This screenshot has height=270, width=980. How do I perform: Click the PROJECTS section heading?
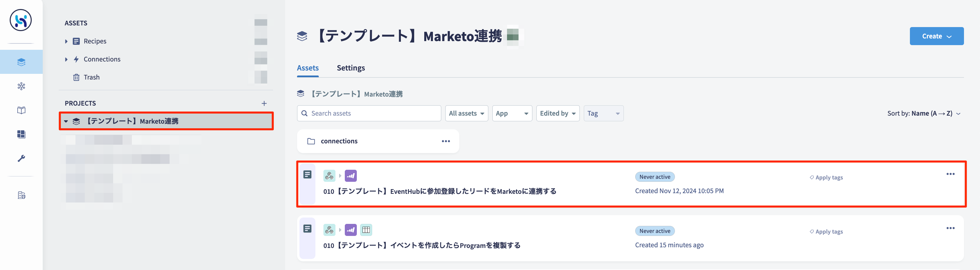(80, 103)
